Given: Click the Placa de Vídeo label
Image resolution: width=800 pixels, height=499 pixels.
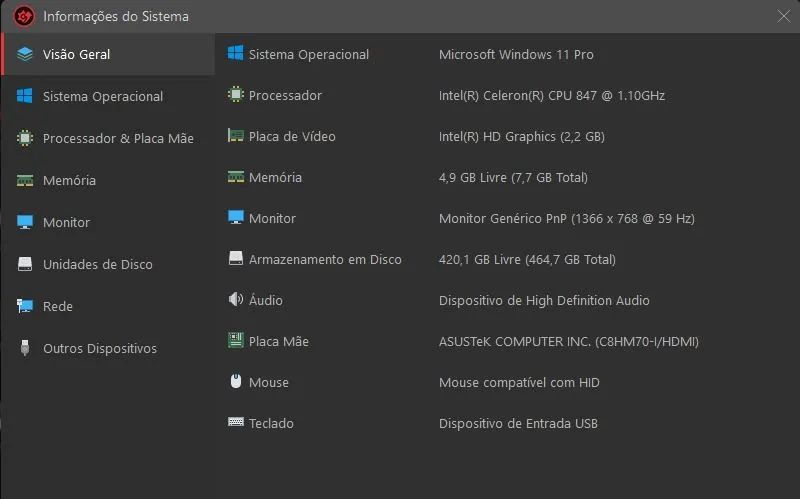Looking at the screenshot, I should coord(292,137).
